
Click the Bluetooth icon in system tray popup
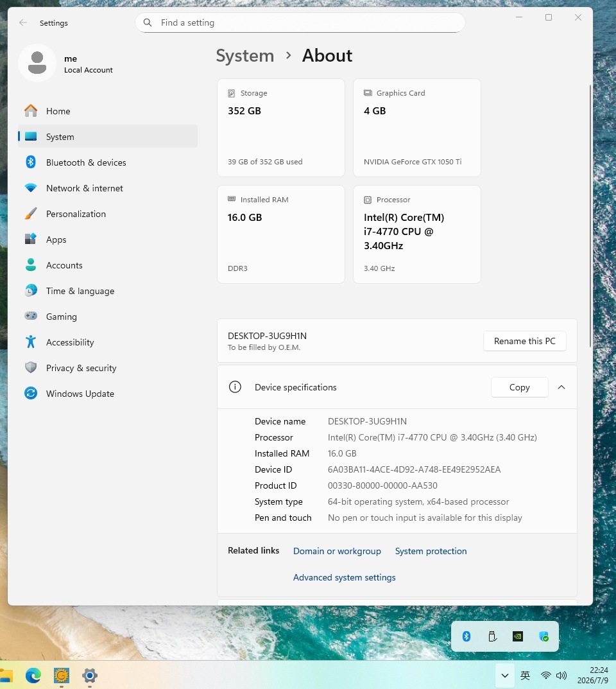[x=466, y=636]
